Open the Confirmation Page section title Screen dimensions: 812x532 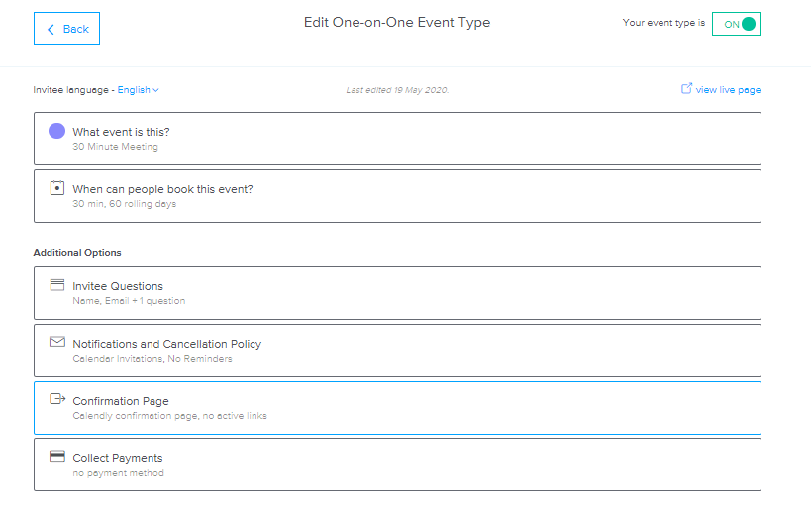point(121,401)
